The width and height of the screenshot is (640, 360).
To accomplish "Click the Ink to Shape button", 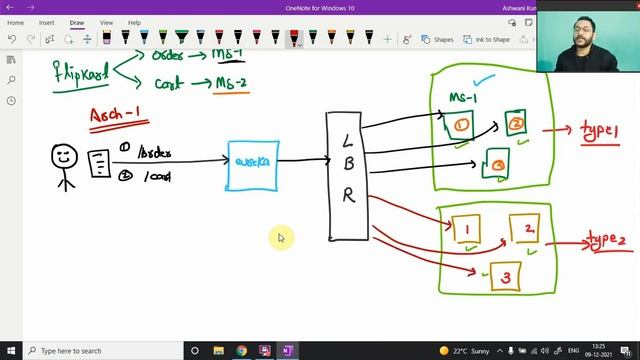I will 487,39.
